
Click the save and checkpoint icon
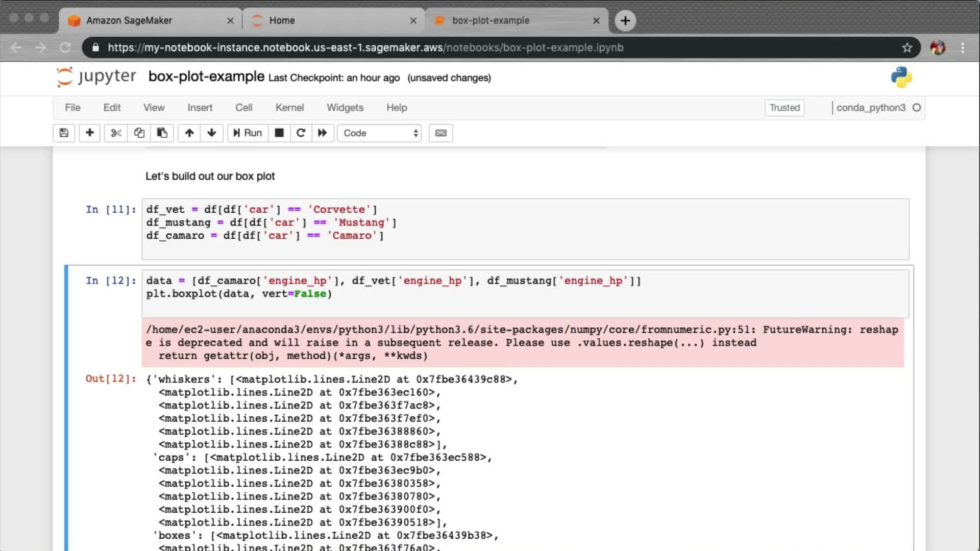point(64,133)
